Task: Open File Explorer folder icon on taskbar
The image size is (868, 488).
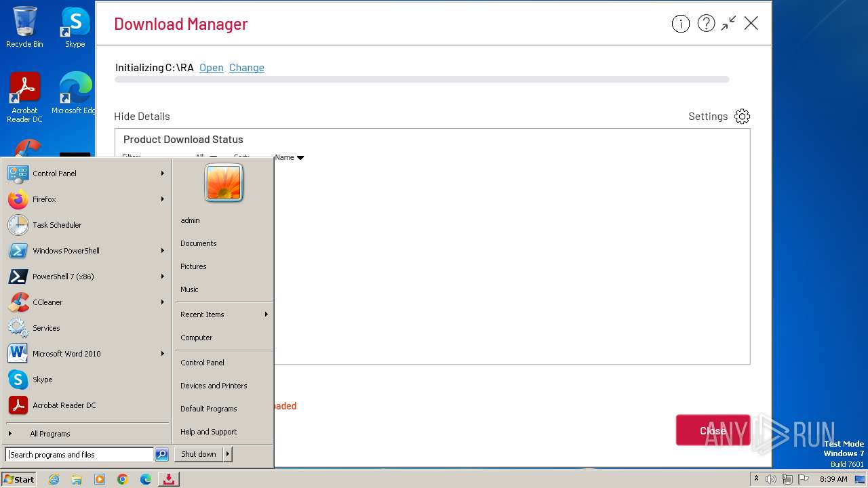Action: (x=77, y=479)
